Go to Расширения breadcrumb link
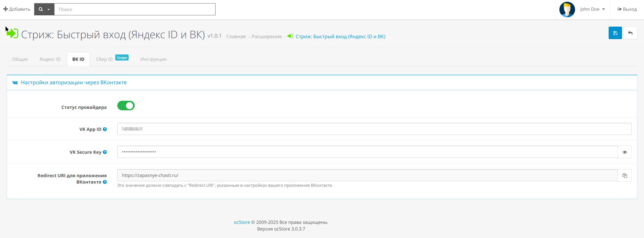 coord(267,36)
